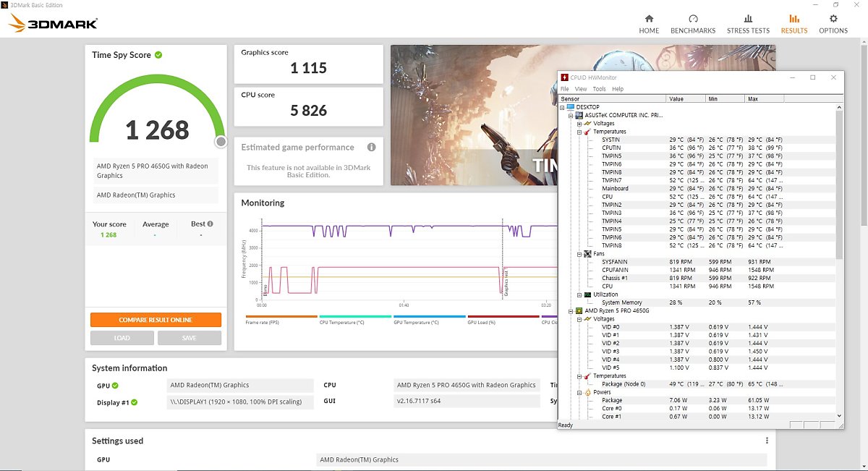Open the Tools menu in HWMonitor
This screenshot has height=471, width=868.
pos(600,89)
